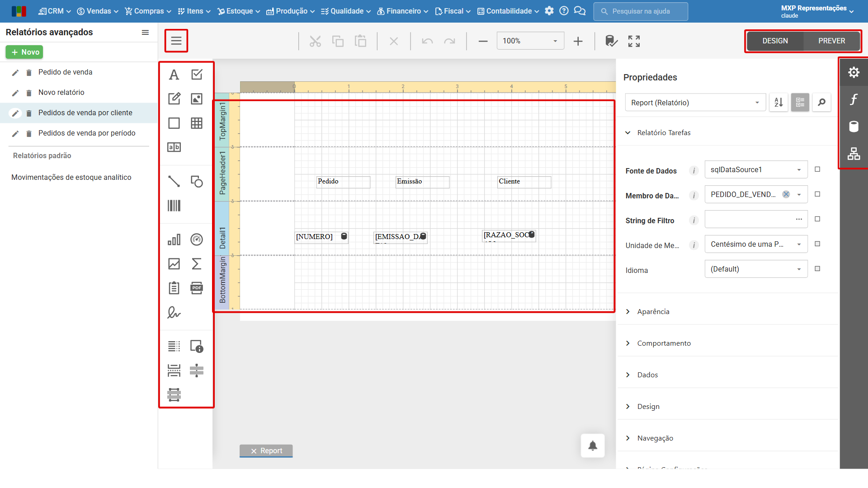Select the Line drawing tool
Image resolution: width=868 pixels, height=488 pixels.
point(174,181)
